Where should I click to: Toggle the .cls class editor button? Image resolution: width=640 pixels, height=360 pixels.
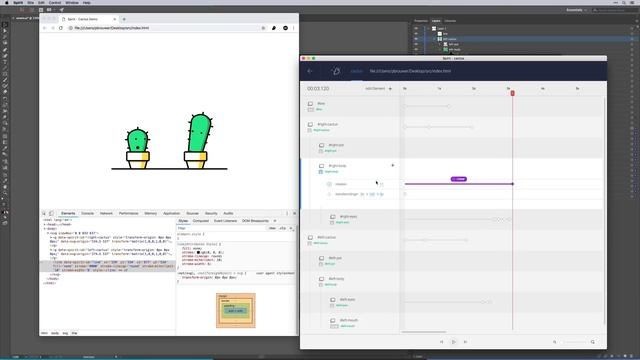pos(282,228)
